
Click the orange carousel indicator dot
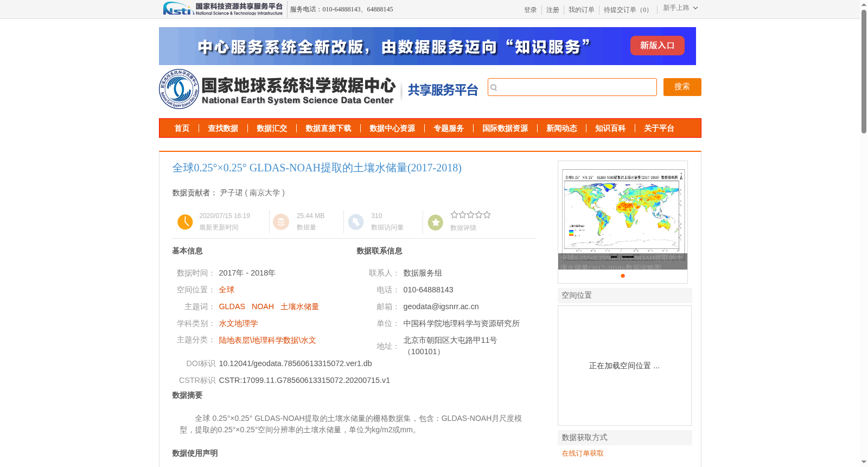pos(623,276)
